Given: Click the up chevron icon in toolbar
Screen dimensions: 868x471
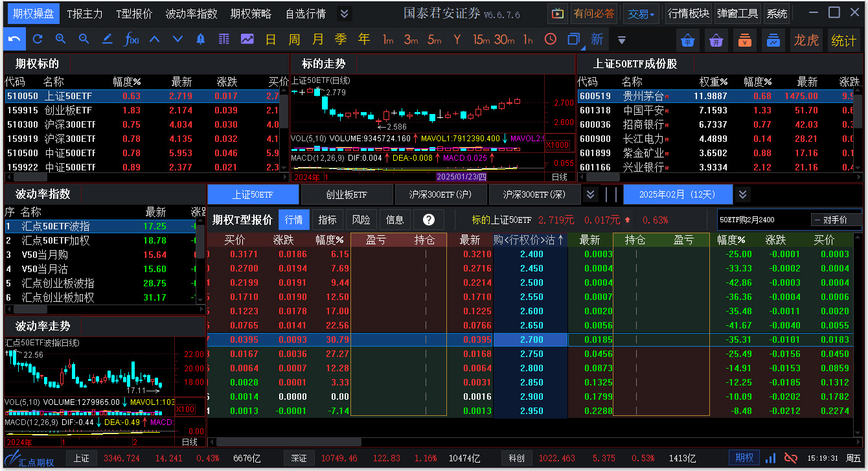Looking at the screenshot, I should (x=154, y=40).
